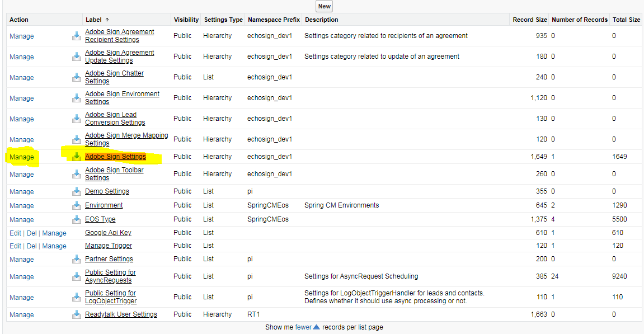Click icon beside Adobe Sign Toolbar Settings
Viewport: 644px width, 334px height.
click(77, 174)
